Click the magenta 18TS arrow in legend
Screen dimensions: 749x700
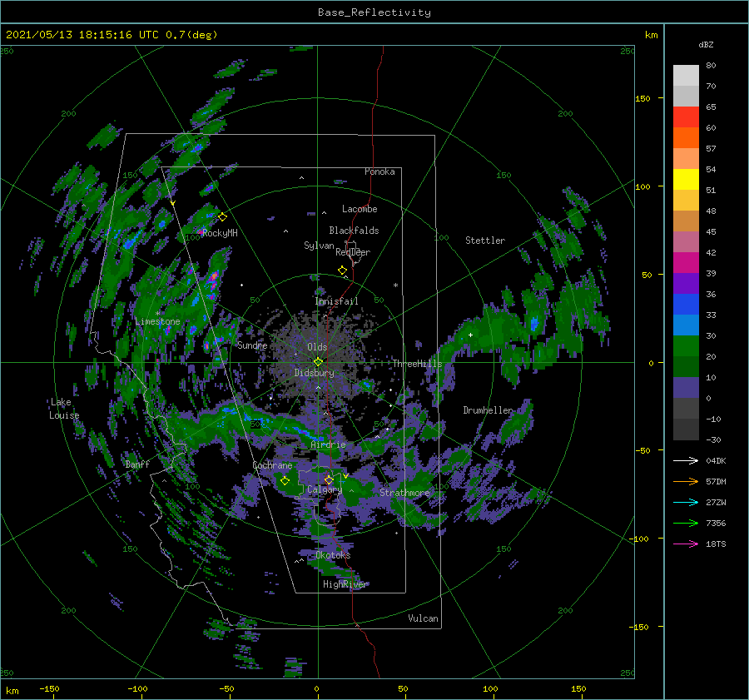pos(686,544)
